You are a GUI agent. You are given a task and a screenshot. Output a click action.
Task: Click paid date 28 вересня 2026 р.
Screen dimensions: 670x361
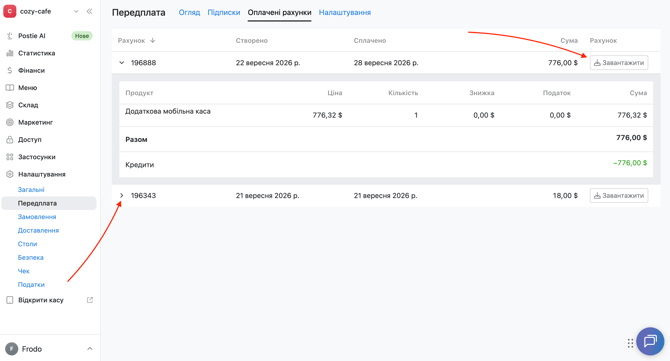pos(386,63)
